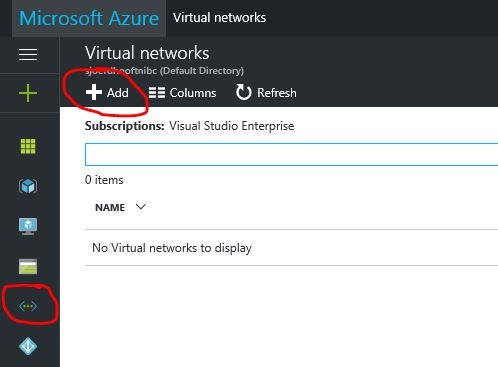
Task: Click the Virtual networks blade title
Action: pyautogui.click(x=147, y=53)
